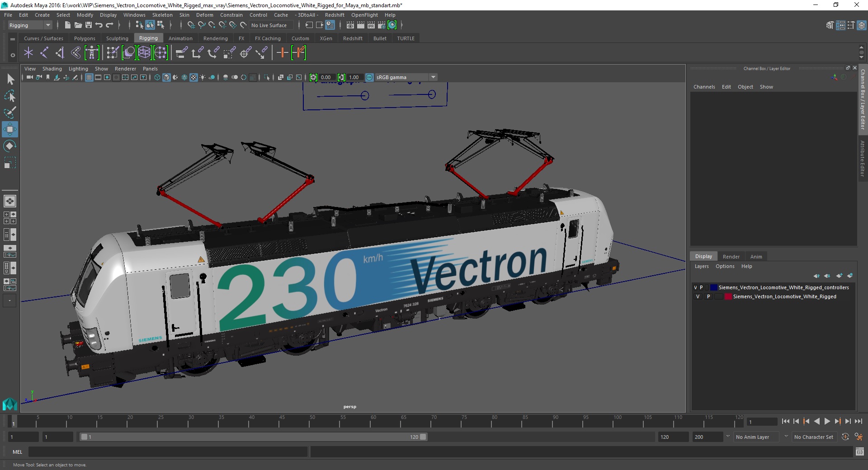Image resolution: width=868 pixels, height=470 pixels.
Task: Expand toolbox layout options arrow
Action: (9, 301)
